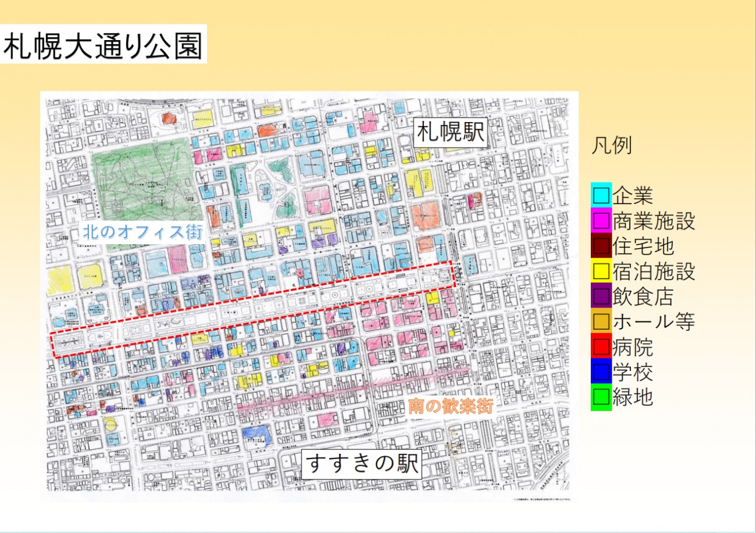Select the dark red 住宅地 legend swatch

tap(601, 246)
